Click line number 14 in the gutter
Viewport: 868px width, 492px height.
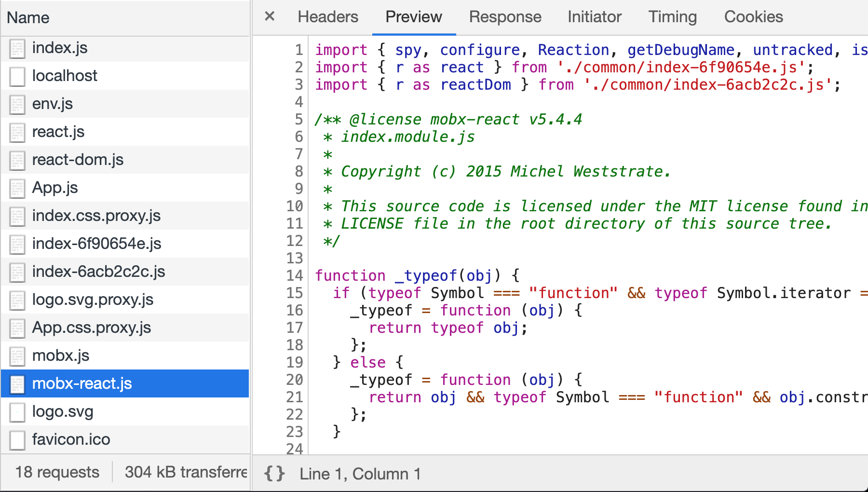[x=295, y=275]
